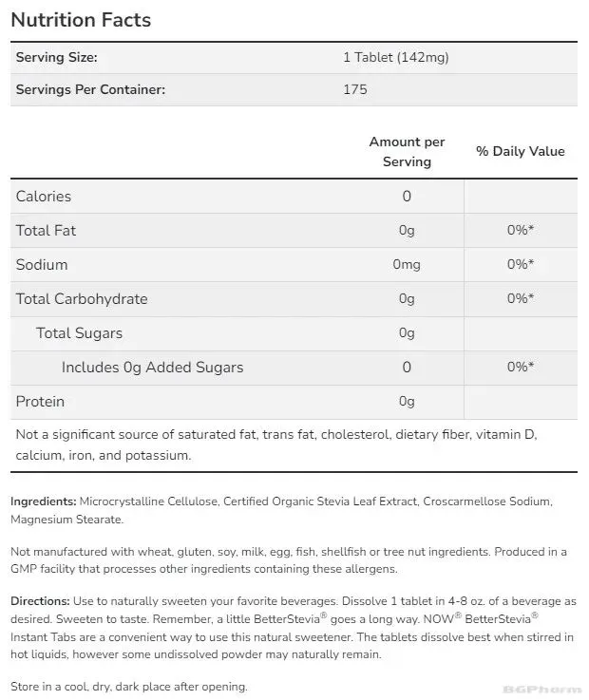Select the Protein row label
The width and height of the screenshot is (589, 700).
(40, 402)
